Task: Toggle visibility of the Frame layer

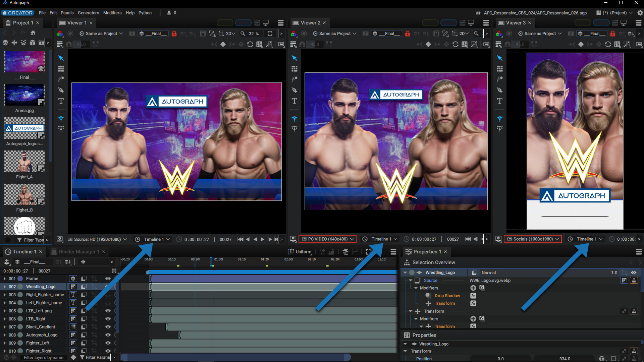Action: click(108, 279)
